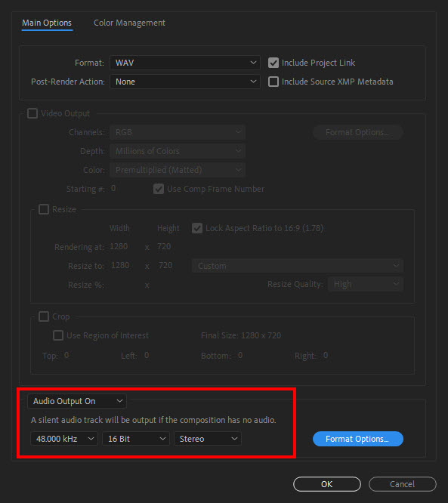Viewport: 448px width, 503px height.
Task: Toggle the Video Output checkbox
Action: pos(32,113)
